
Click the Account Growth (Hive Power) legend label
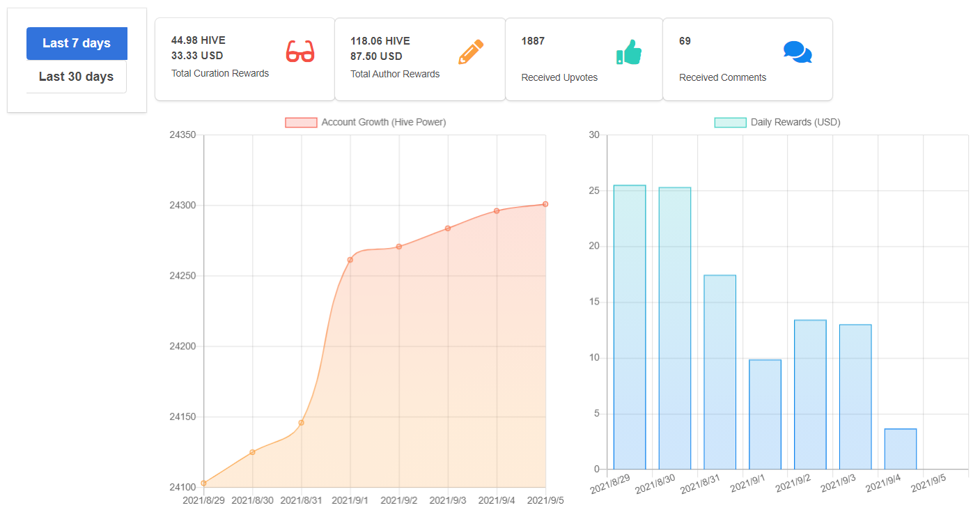(x=384, y=123)
